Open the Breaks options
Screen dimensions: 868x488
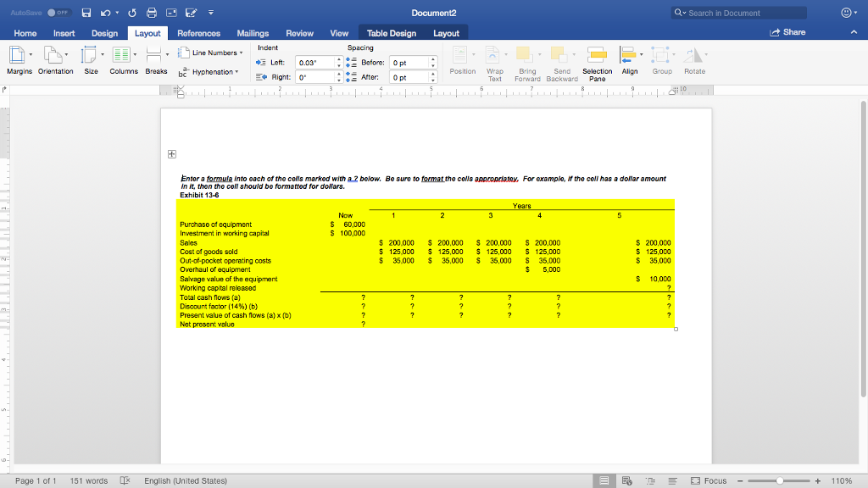[156, 61]
